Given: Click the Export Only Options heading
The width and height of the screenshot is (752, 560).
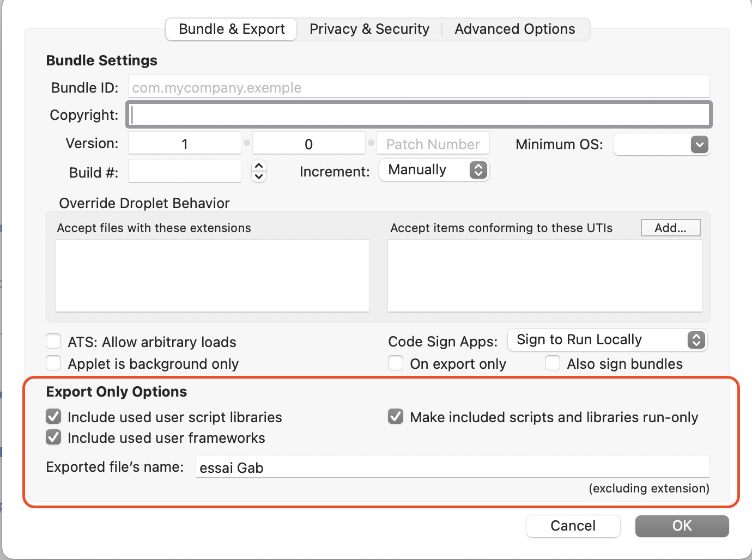Looking at the screenshot, I should [117, 392].
